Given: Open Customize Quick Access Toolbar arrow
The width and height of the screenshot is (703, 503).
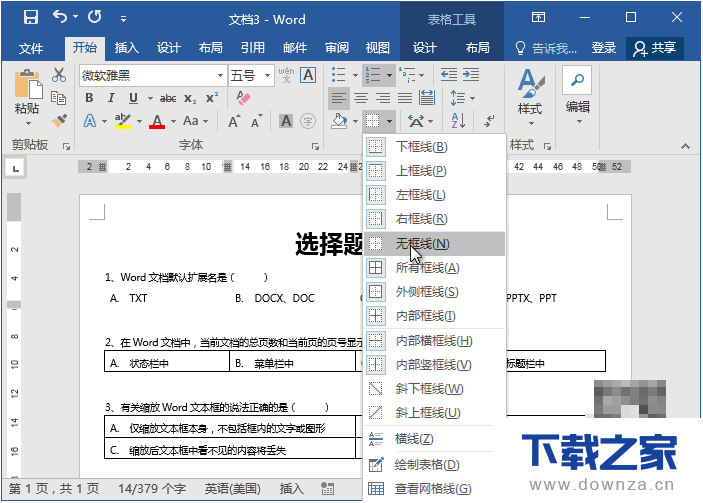Looking at the screenshot, I should point(123,19).
